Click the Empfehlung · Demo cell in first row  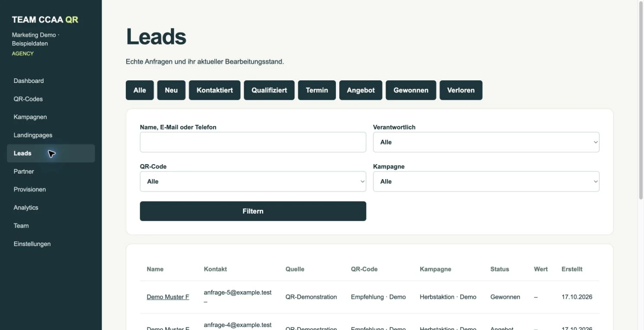coord(378,297)
